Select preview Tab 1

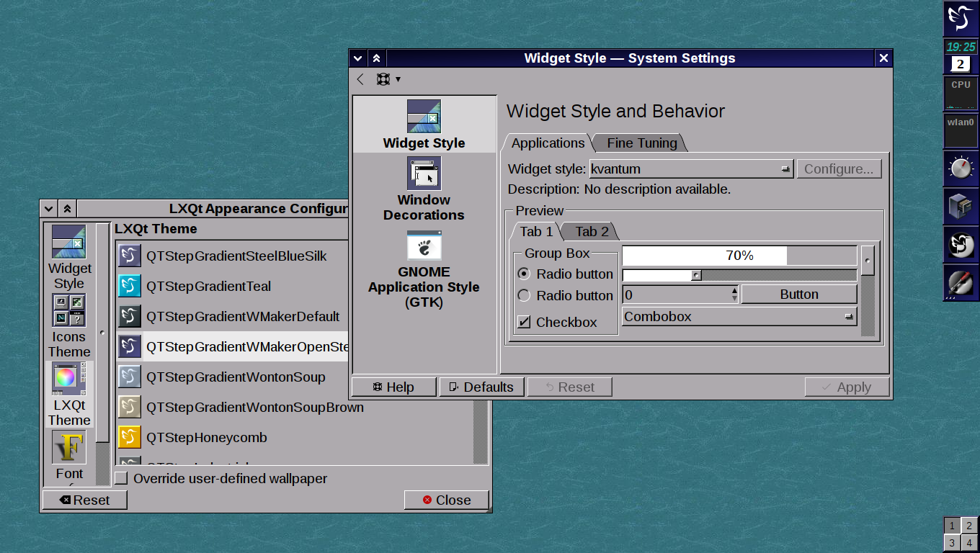(536, 231)
